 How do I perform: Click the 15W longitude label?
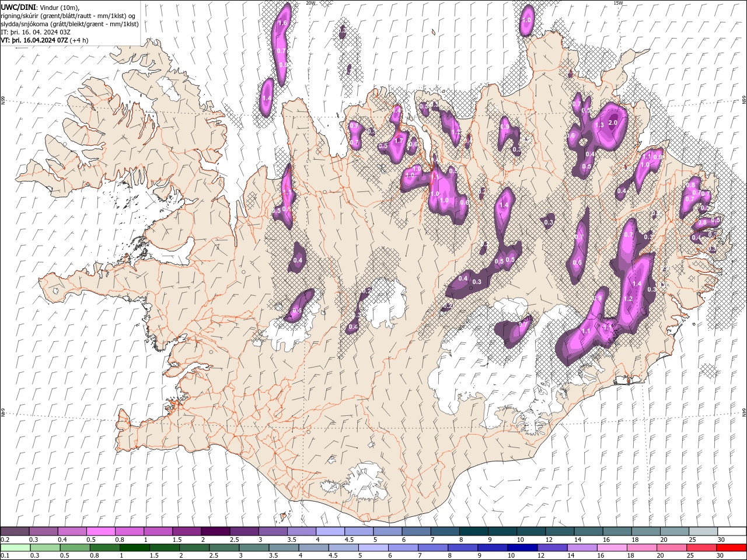(x=618, y=3)
